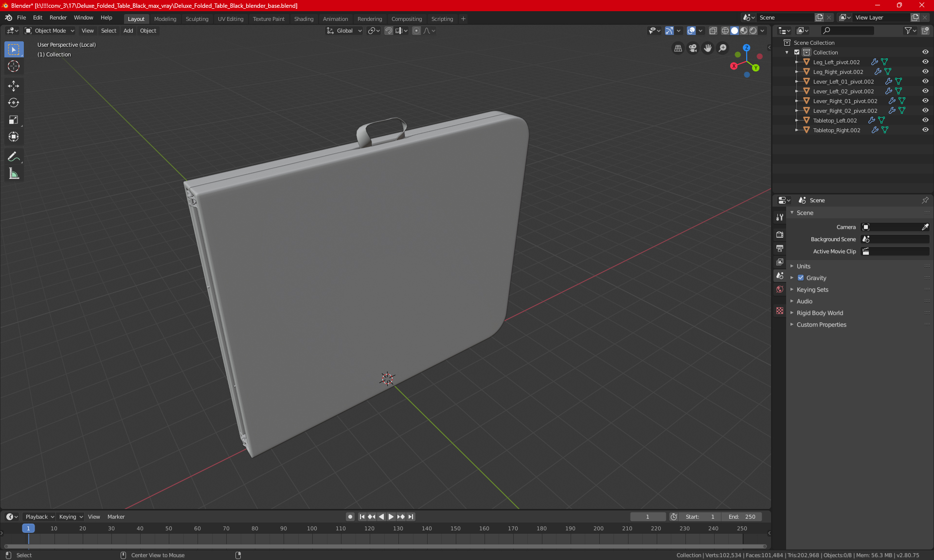Hide Tabletop_Right.002 in viewport
Image resolution: width=934 pixels, height=560 pixels.
pos(925,130)
